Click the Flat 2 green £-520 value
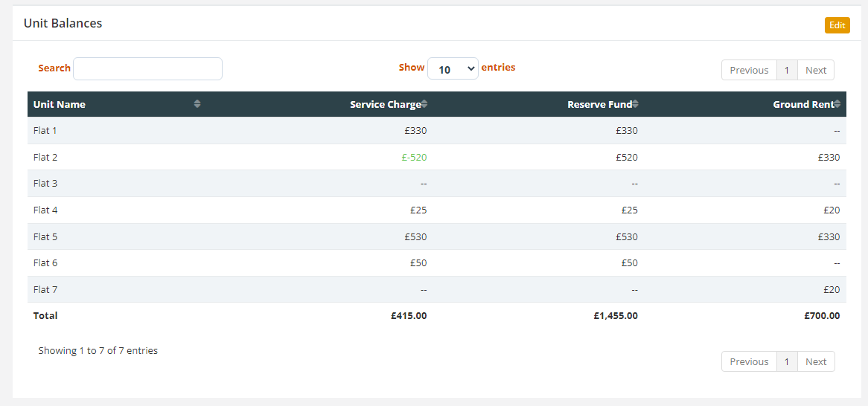The width and height of the screenshot is (868, 406). tap(413, 157)
